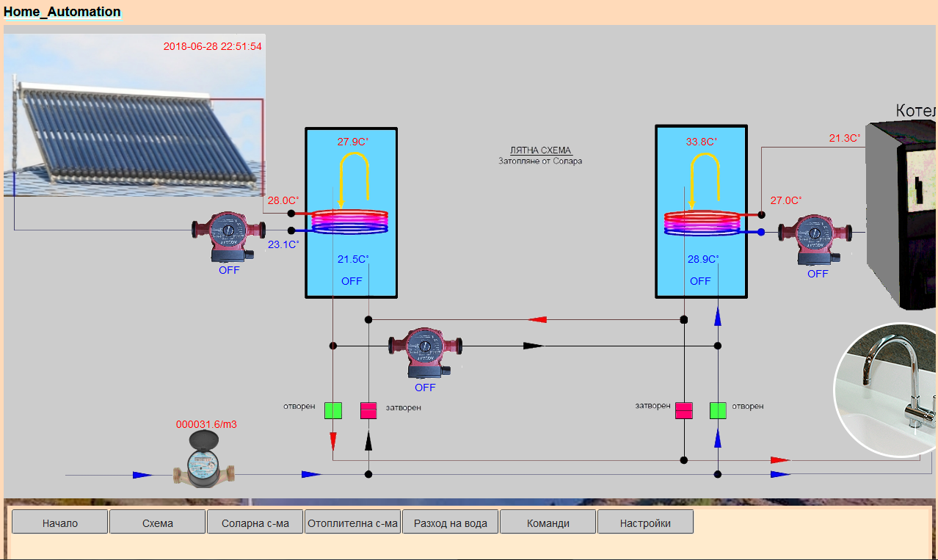The width and height of the screenshot is (938, 560).
Task: Open Настройки settings
Action: [645, 523]
